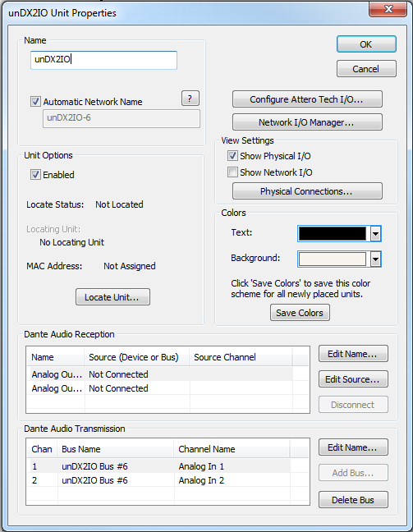Cancel the Unit Properties dialog

click(x=366, y=69)
